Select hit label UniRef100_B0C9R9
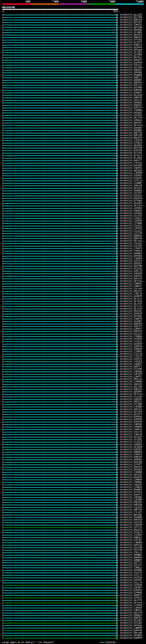 pos(131,88)
